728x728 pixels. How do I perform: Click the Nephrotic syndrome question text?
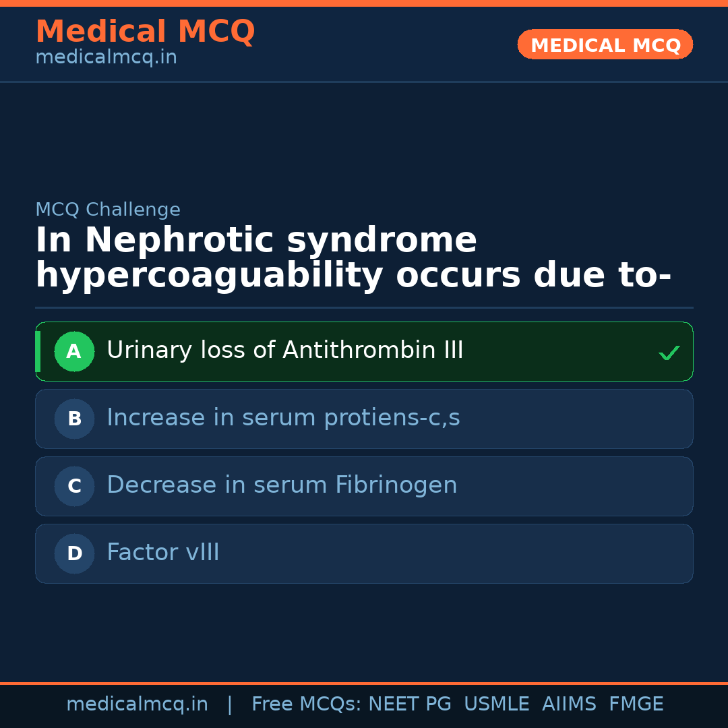[x=353, y=258]
